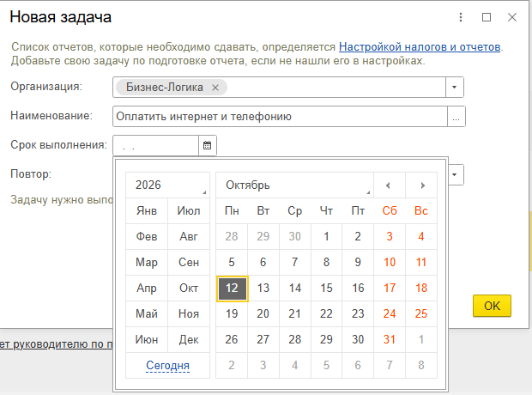Open the Наименование ellipsis selector

pos(456,117)
